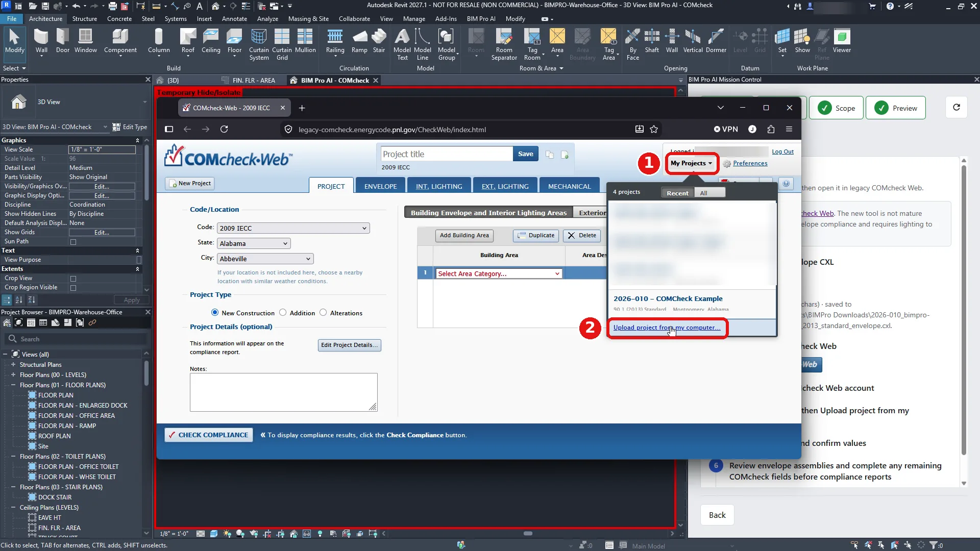Image resolution: width=980 pixels, height=551 pixels.
Task: Click the refresh icon in Mission Control
Action: coord(957,107)
